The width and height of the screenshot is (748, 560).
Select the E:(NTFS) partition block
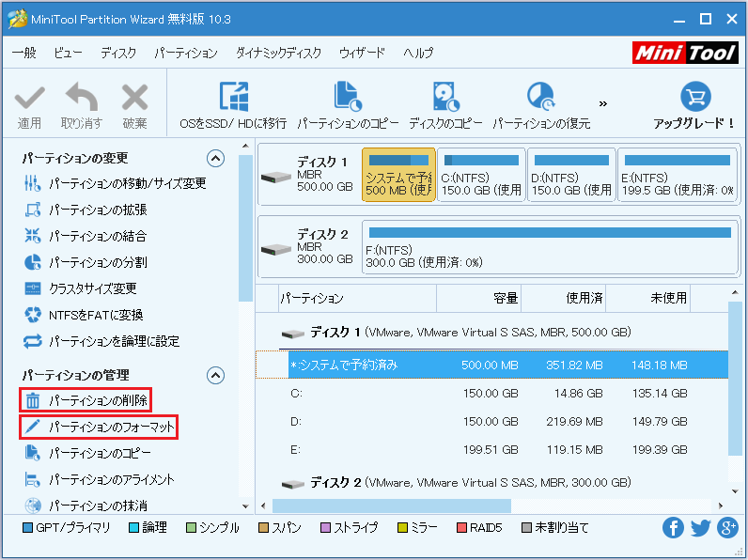pyautogui.click(x=678, y=175)
